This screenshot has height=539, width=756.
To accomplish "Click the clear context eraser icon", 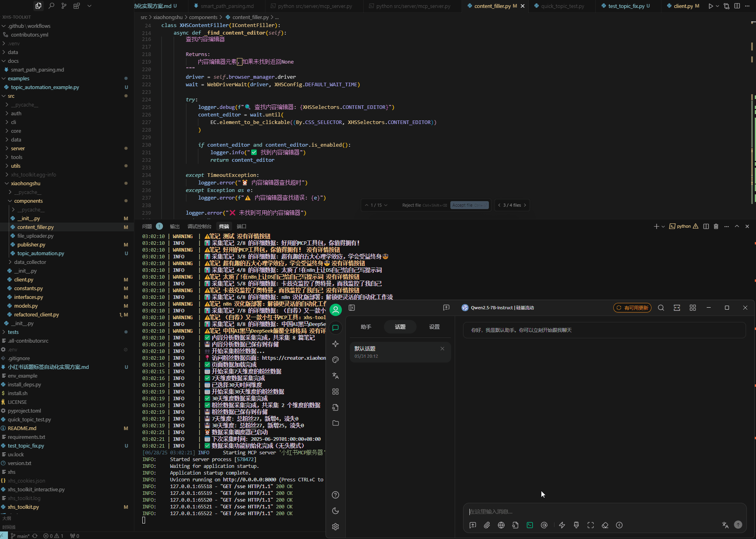I will 605,525.
